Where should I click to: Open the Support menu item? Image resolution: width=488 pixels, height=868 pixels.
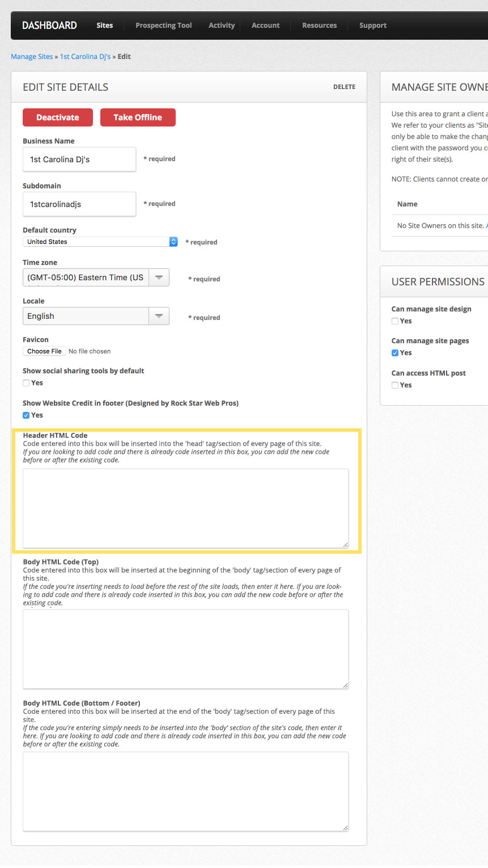[373, 26]
